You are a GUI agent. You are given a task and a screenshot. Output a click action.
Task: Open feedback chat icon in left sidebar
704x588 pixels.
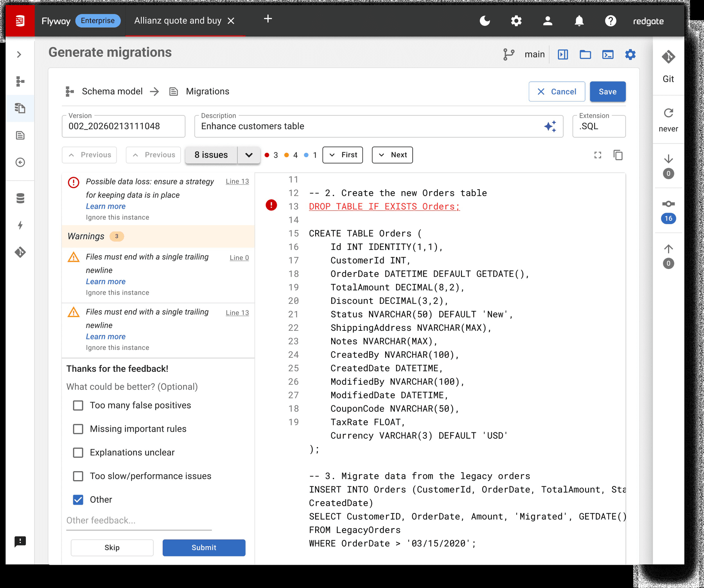tap(20, 541)
